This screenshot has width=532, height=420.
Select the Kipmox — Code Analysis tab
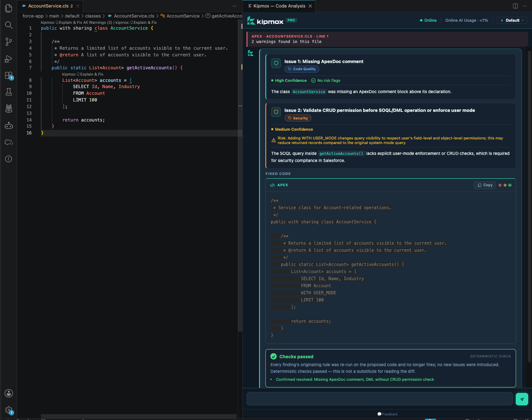coord(279,6)
